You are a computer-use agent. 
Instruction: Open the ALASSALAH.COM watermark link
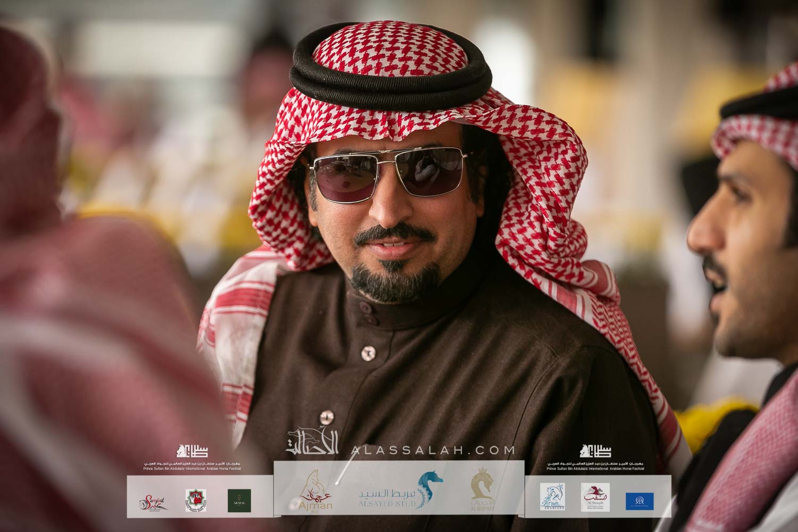(434, 450)
